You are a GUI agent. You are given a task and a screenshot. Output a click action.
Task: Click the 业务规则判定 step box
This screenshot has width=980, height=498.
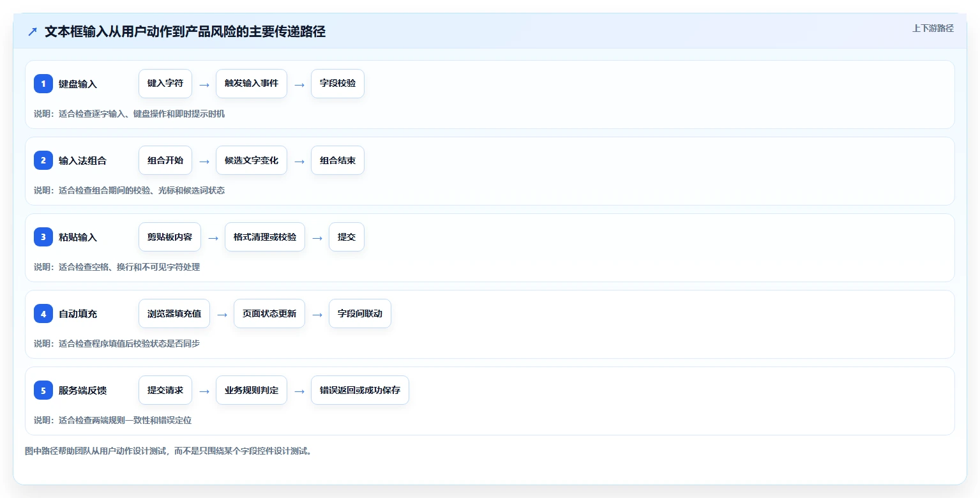[252, 390]
